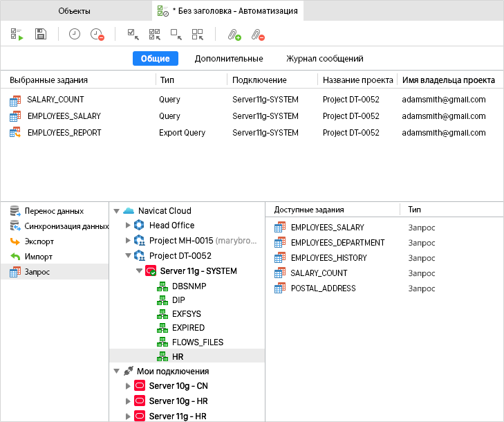Select the EMPLOYEES_REPORT selected job row

point(64,133)
